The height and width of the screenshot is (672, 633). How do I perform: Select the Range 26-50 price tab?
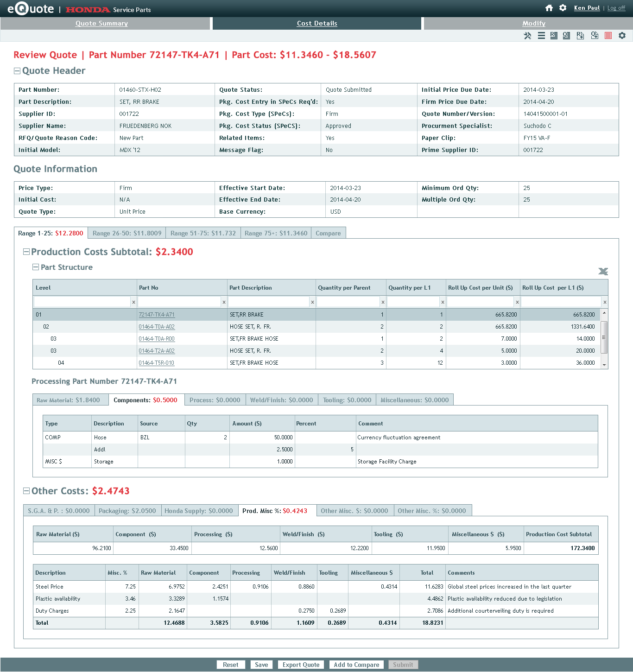127,233
